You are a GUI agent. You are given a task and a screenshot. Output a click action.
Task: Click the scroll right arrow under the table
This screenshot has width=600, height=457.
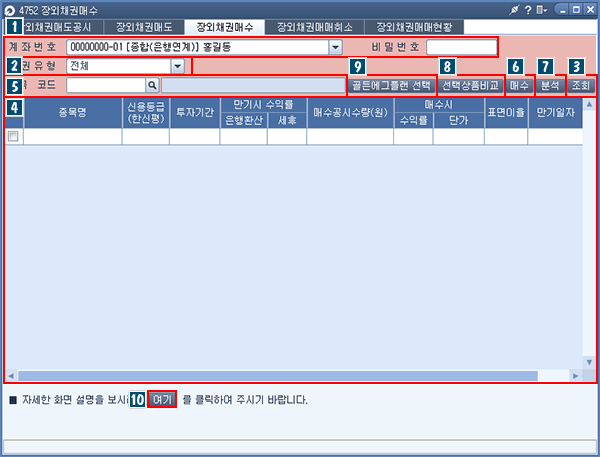click(x=575, y=375)
